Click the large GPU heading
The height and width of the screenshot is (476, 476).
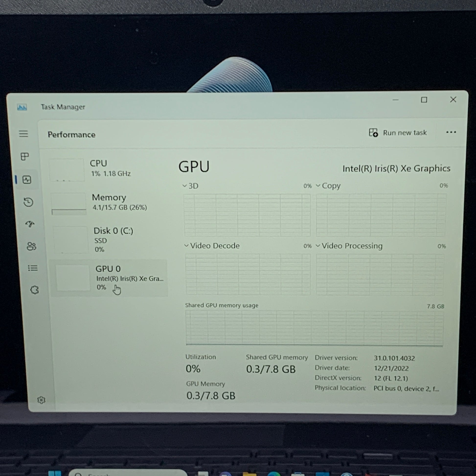pos(194,167)
